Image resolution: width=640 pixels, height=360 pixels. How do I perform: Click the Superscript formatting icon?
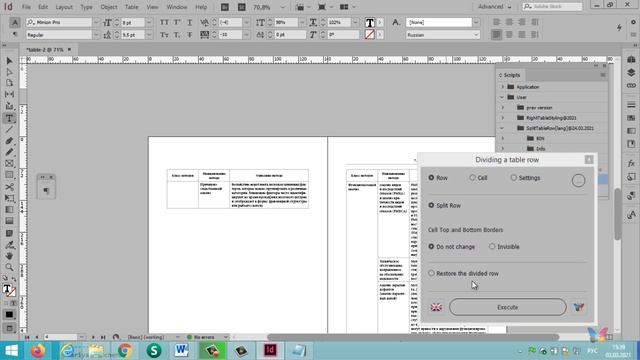177,22
